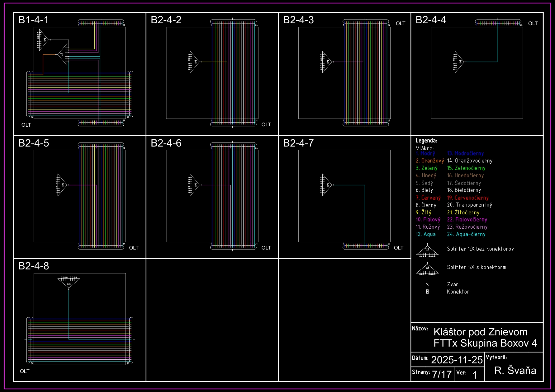555x392 pixels.
Task: Select the B2-4-6 box label
Action: point(166,143)
